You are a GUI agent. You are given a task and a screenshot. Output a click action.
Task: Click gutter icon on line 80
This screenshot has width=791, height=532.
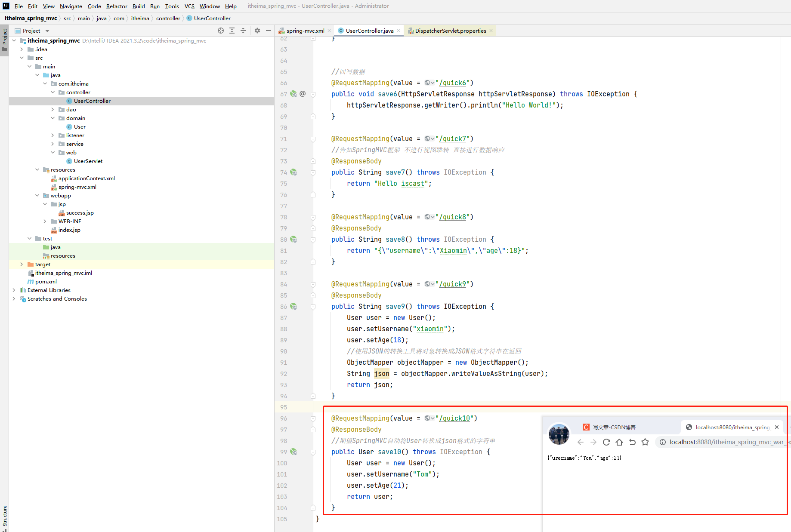[x=294, y=239]
